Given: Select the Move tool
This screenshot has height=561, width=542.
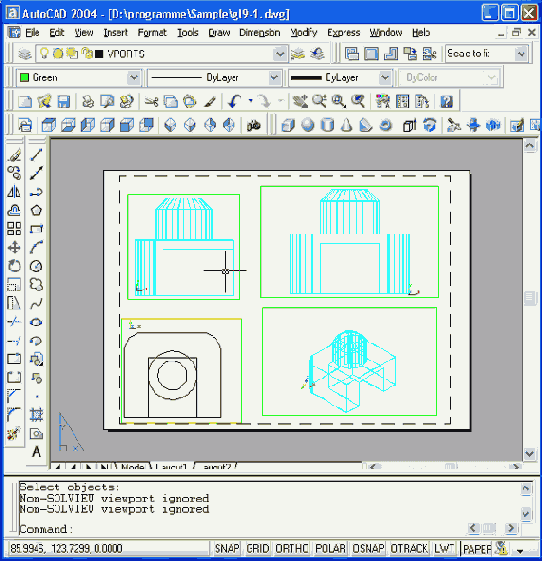Looking at the screenshot, I should pyautogui.click(x=14, y=247).
